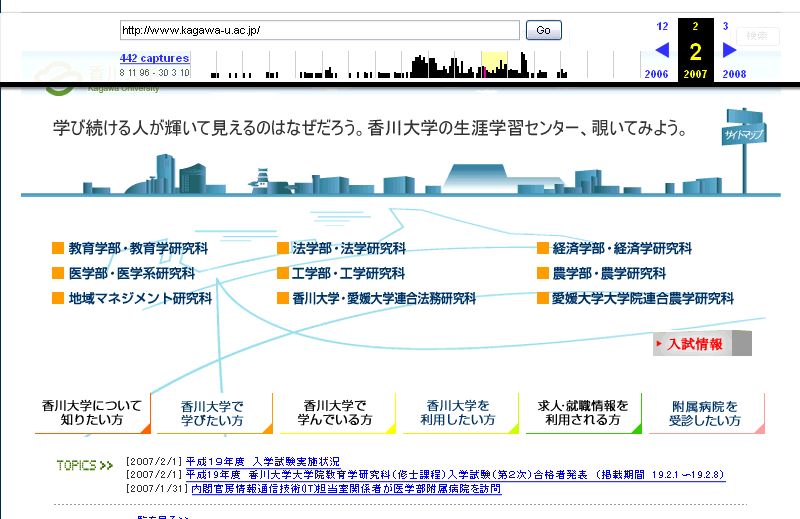Open 香川大学で学びたい方 tab
Viewport: 800px width, 519px height.
pos(212,413)
